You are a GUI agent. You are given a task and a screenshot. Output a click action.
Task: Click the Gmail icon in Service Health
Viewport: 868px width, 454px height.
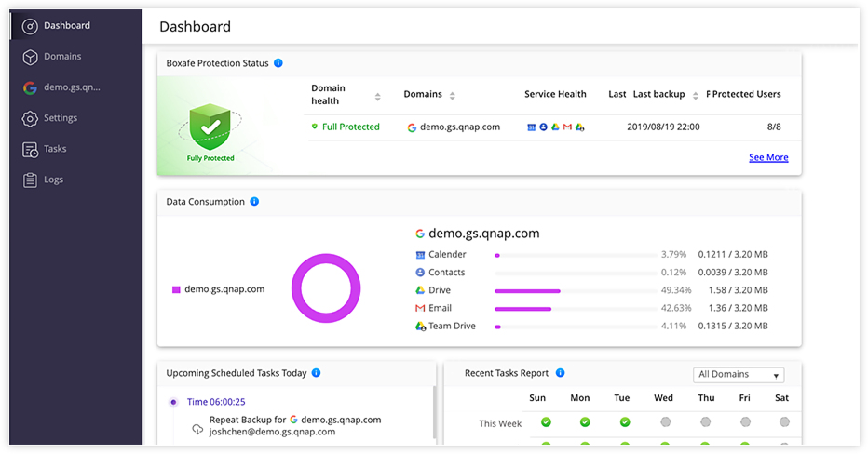point(567,127)
